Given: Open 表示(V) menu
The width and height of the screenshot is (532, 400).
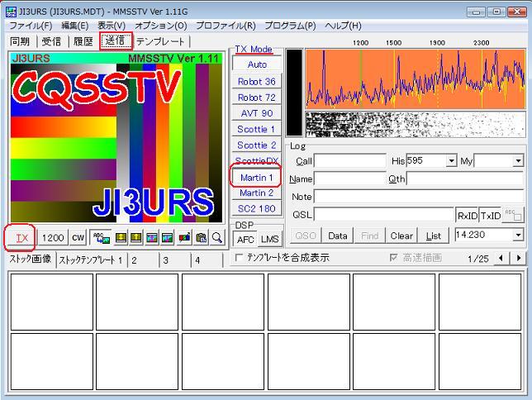Looking at the screenshot, I should click(112, 26).
